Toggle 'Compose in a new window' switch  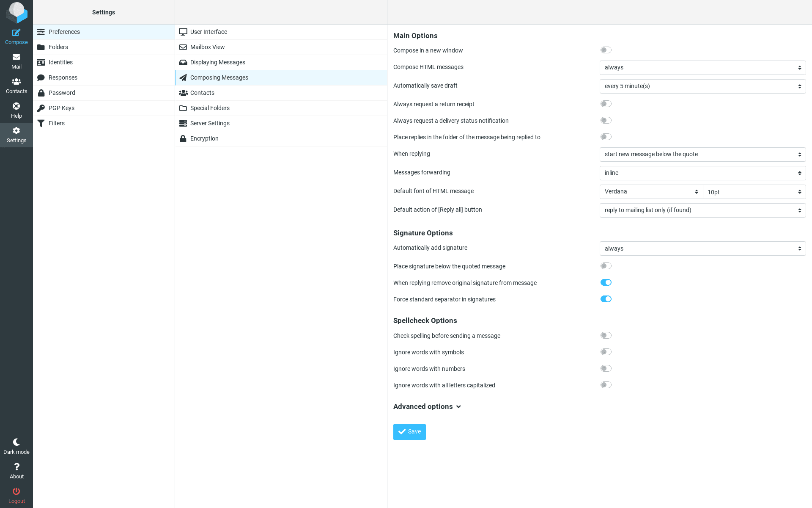click(606, 50)
